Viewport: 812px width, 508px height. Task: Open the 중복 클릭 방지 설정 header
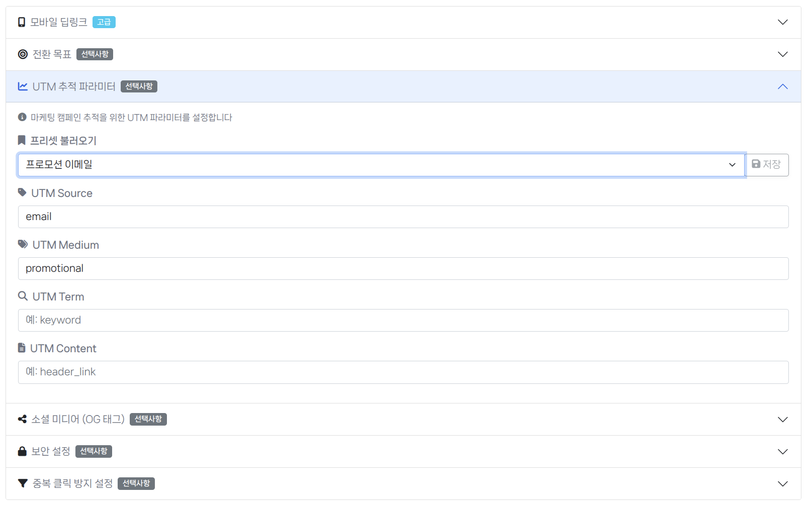click(x=73, y=483)
